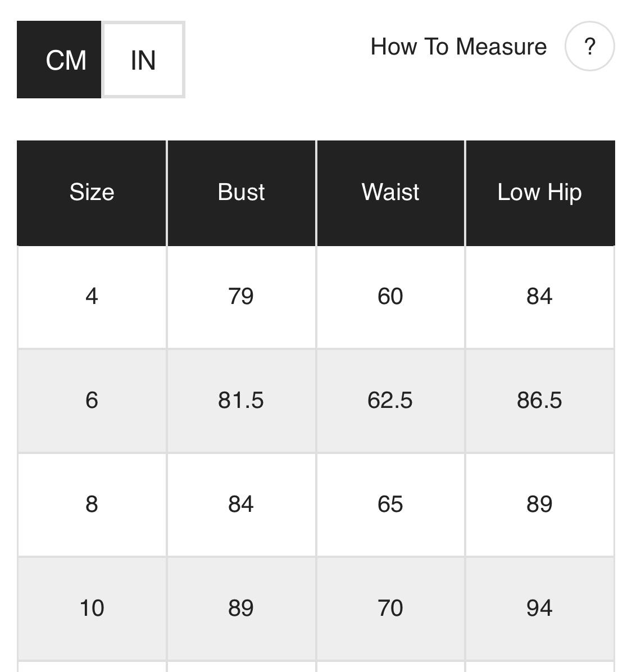Image resolution: width=632 pixels, height=672 pixels.
Task: Click waist value 62.5 cell
Action: pyautogui.click(x=390, y=400)
